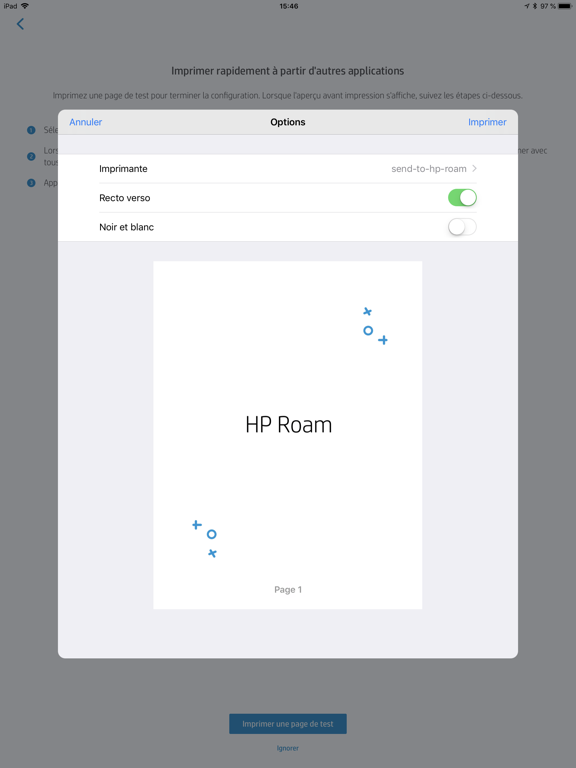Click the Page 1 label
The height and width of the screenshot is (768, 576).
[x=288, y=590]
